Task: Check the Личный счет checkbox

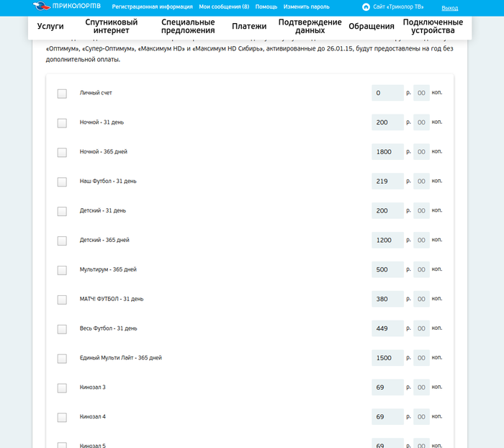Action: coord(62,94)
